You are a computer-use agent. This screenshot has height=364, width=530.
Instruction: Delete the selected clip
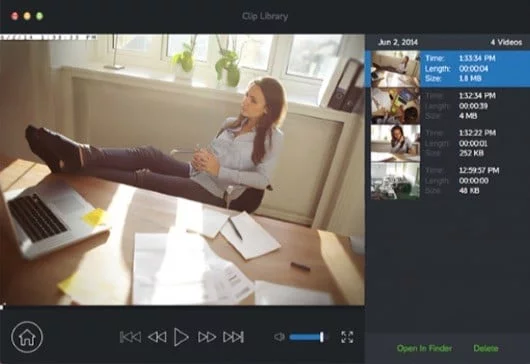coord(486,348)
